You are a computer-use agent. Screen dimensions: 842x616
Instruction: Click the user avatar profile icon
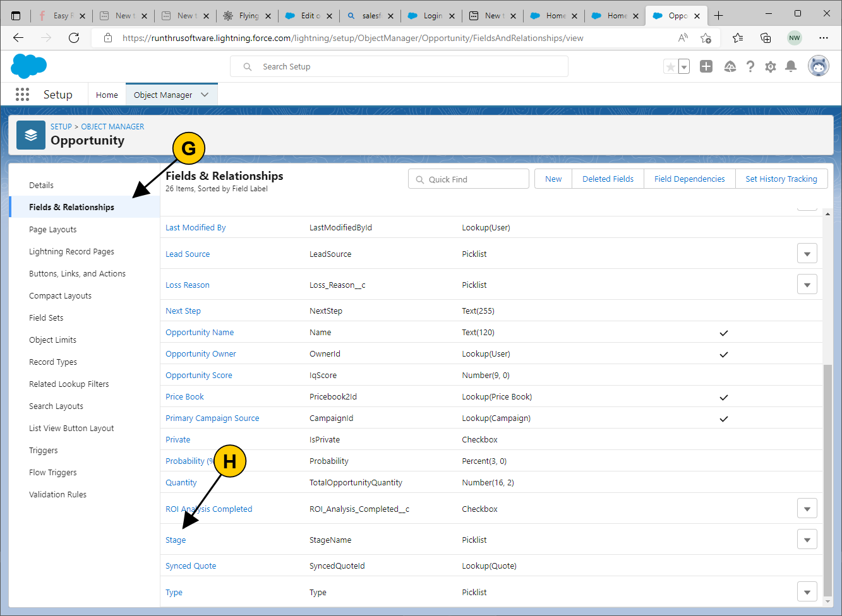point(818,66)
